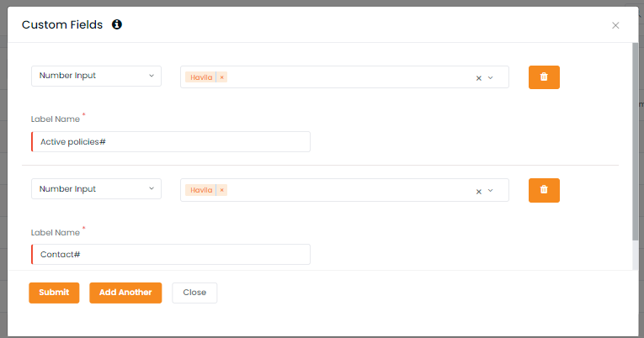Click the dialog's vertical scrollbar thumb
This screenshot has width=644, height=338.
(635, 141)
